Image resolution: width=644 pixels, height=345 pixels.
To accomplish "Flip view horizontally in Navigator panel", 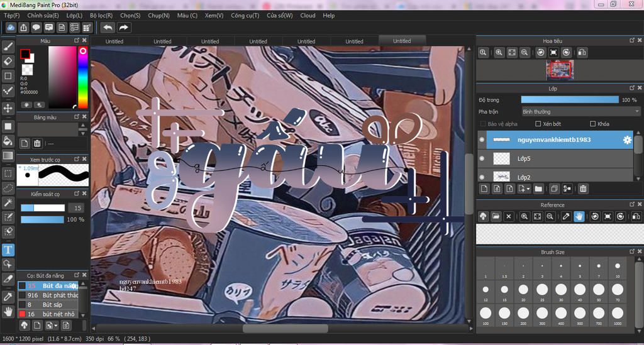I will (x=582, y=53).
